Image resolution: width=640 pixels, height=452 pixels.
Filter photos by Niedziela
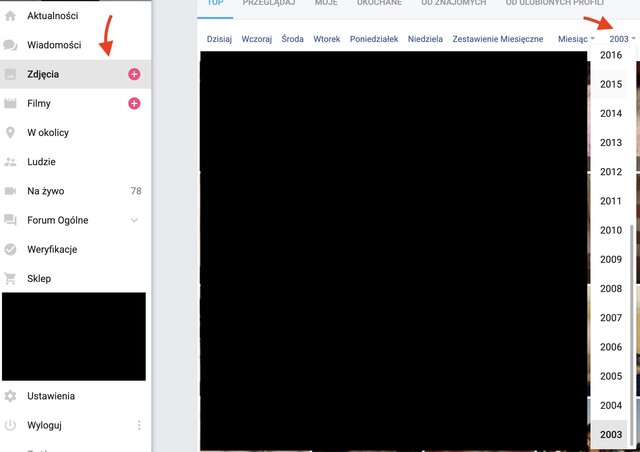(x=425, y=39)
